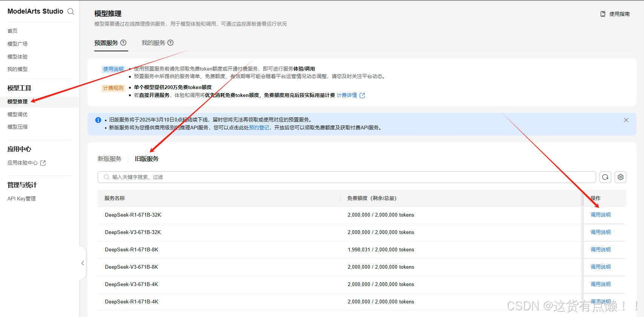Click the 计费规则 tag label

pos(113,88)
